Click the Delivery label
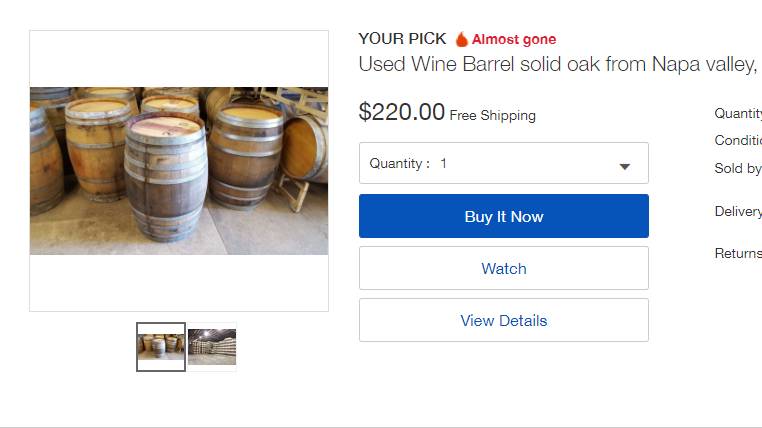 click(738, 211)
